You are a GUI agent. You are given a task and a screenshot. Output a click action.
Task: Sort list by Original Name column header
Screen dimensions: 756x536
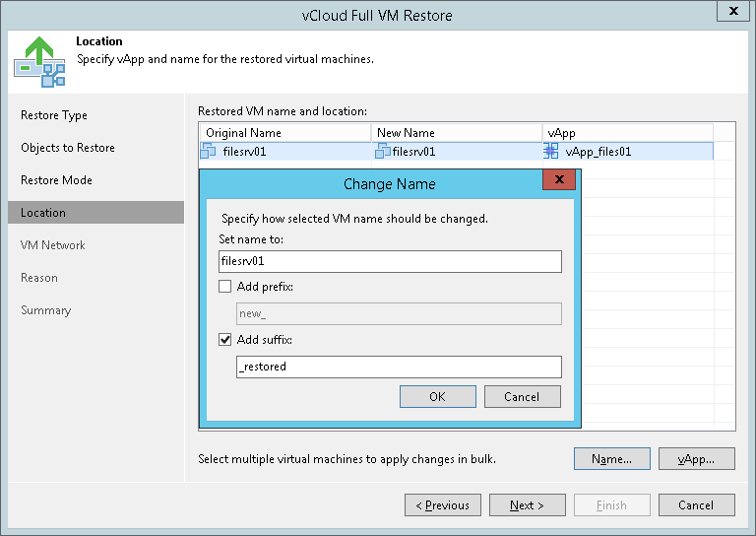click(x=284, y=133)
